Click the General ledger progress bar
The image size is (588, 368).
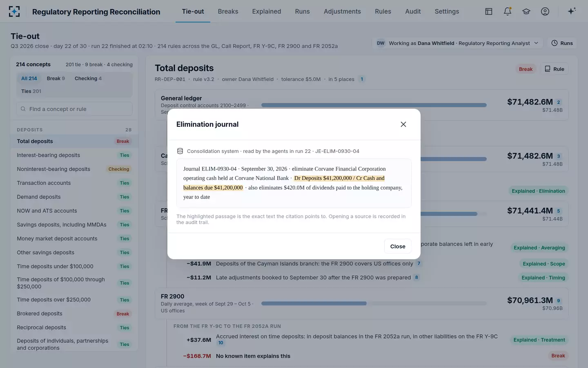click(374, 105)
